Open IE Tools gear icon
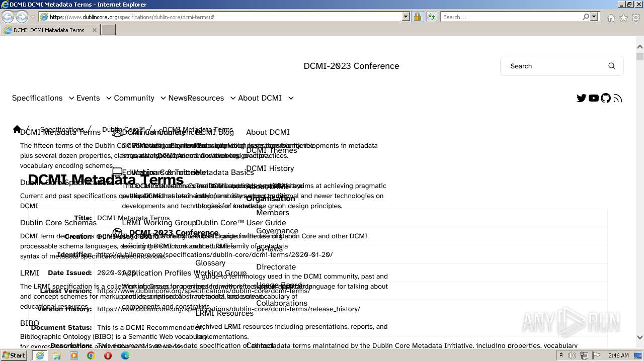The image size is (644, 362). 636,18
